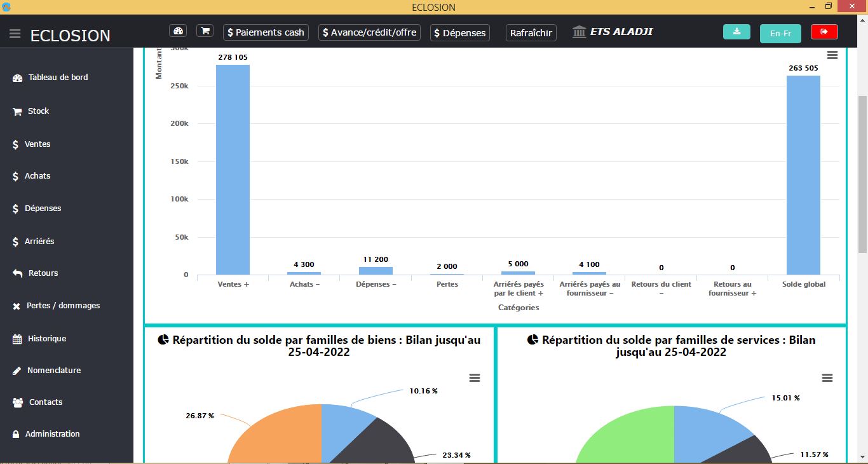Click the dashboard speedometer icon in top bar

[x=178, y=31]
